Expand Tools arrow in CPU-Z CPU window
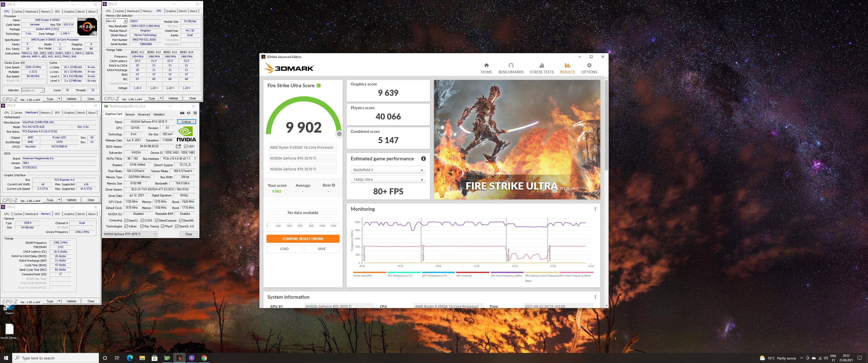 (59, 99)
